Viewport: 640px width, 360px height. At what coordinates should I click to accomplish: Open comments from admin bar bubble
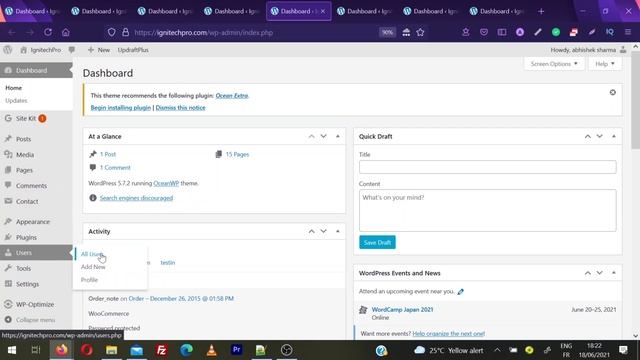(x=72, y=50)
